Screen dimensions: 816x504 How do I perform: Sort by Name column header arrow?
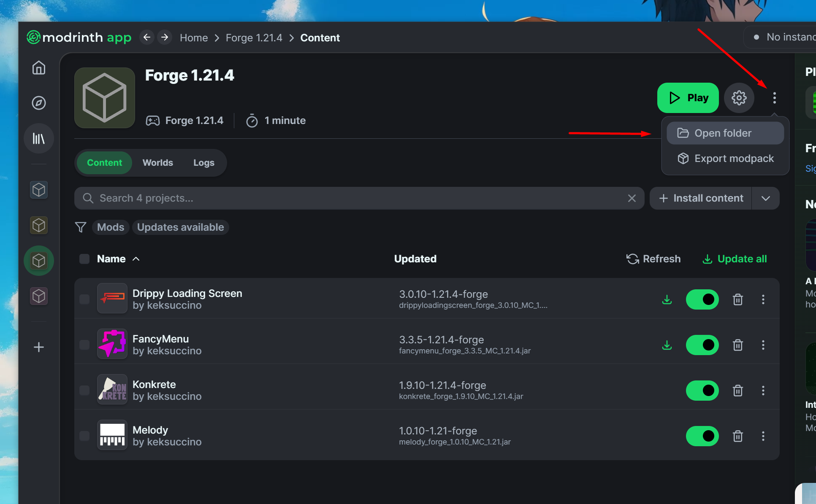click(x=136, y=259)
